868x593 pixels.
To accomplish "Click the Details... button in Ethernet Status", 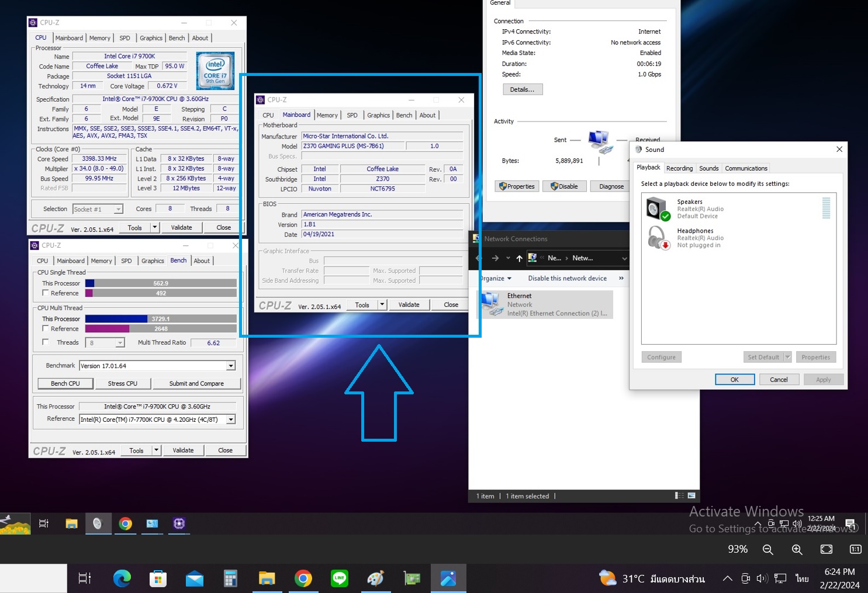I will [x=523, y=89].
